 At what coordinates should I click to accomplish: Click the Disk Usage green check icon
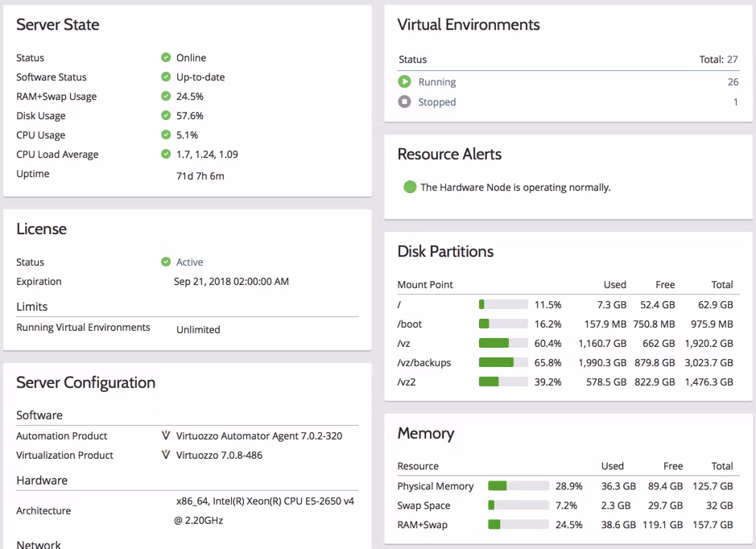[166, 116]
